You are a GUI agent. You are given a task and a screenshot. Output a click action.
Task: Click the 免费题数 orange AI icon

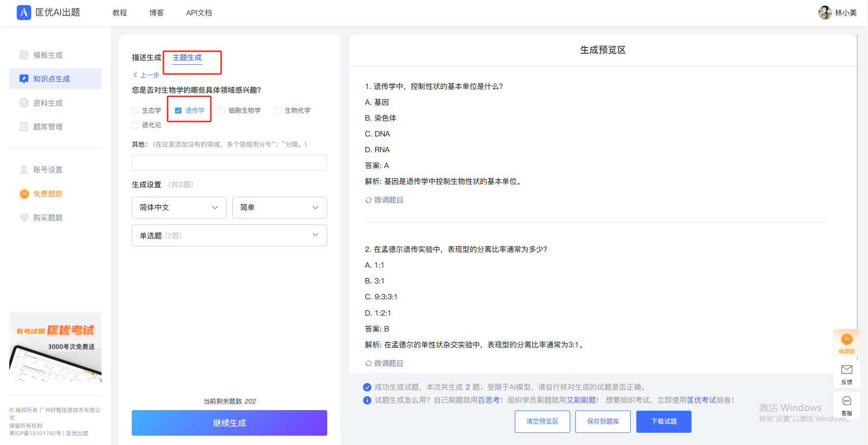point(24,194)
